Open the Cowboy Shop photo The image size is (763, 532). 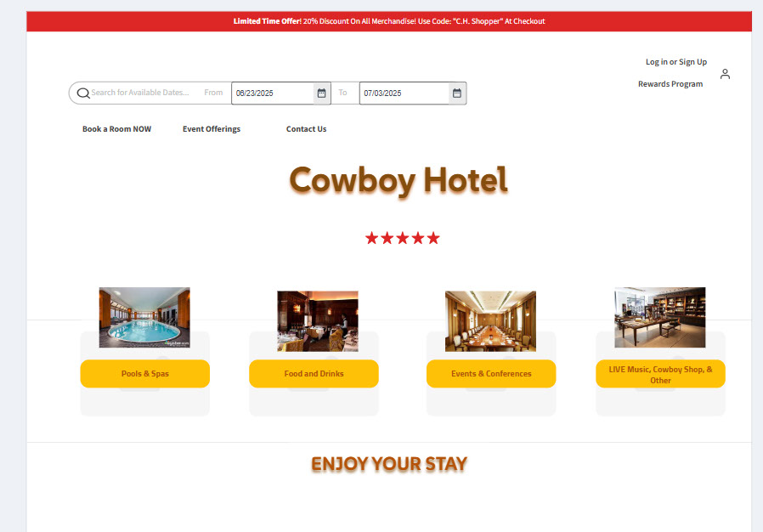[660, 317]
